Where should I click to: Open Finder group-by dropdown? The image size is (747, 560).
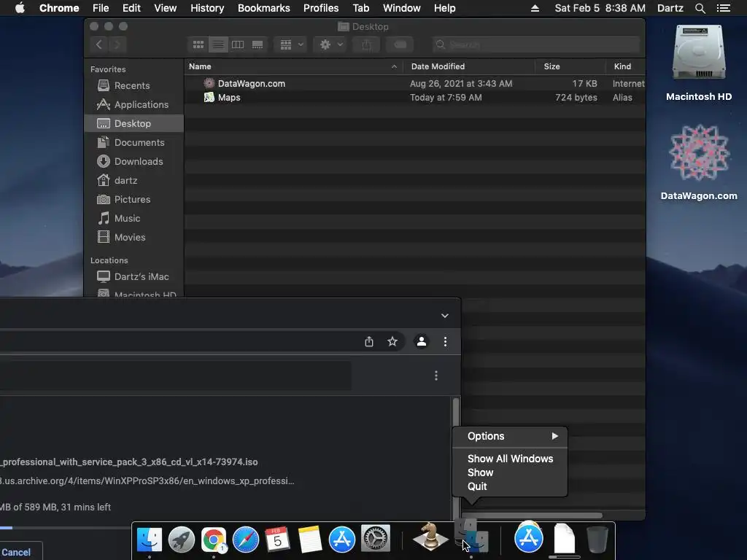click(x=292, y=44)
